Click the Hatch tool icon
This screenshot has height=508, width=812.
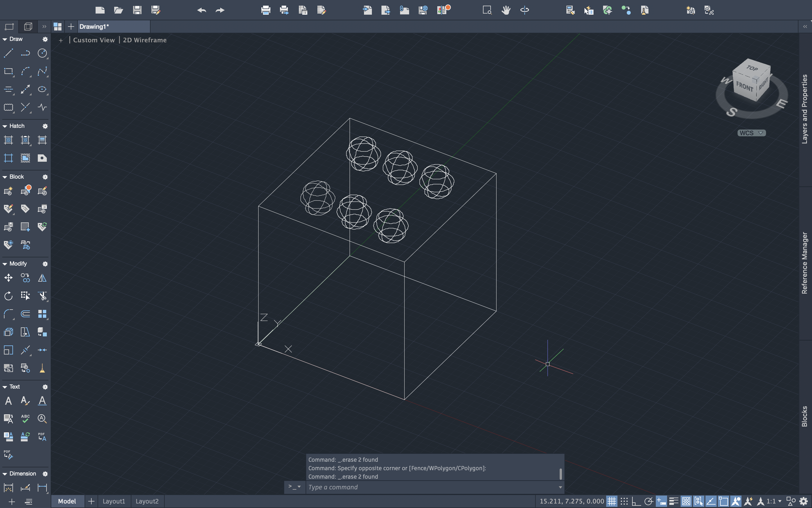[x=8, y=140]
